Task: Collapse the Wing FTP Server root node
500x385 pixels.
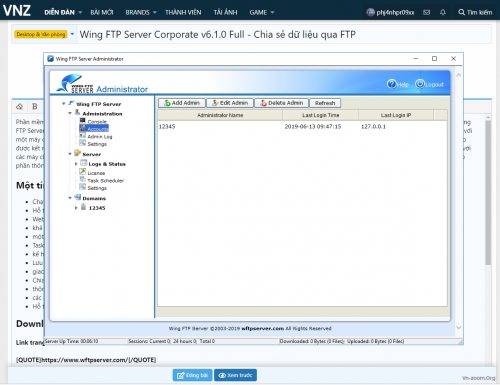Action: pyautogui.click(x=64, y=104)
